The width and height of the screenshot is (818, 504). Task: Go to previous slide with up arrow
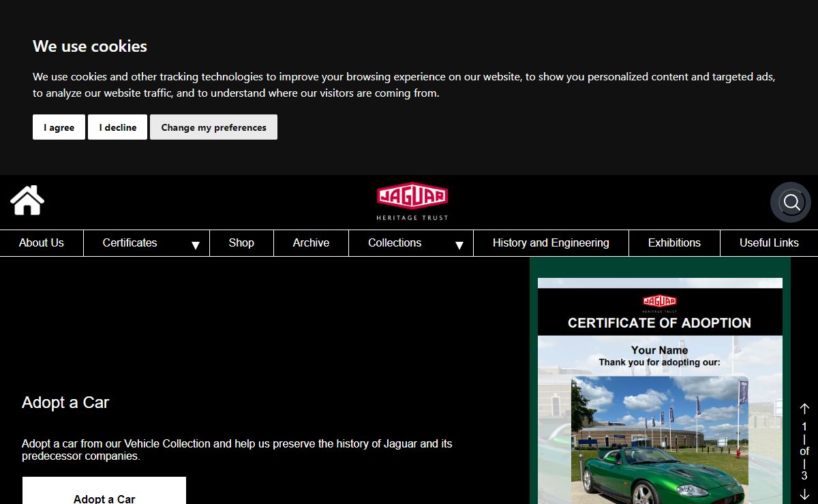coord(804,409)
